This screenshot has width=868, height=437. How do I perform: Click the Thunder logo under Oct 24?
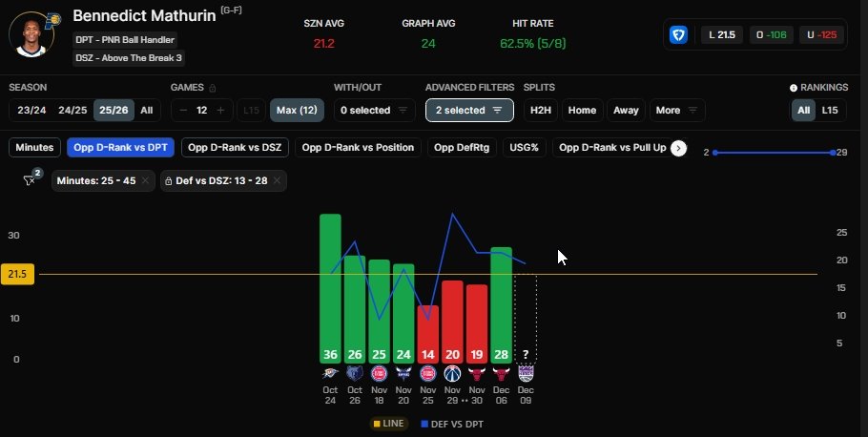click(x=330, y=373)
